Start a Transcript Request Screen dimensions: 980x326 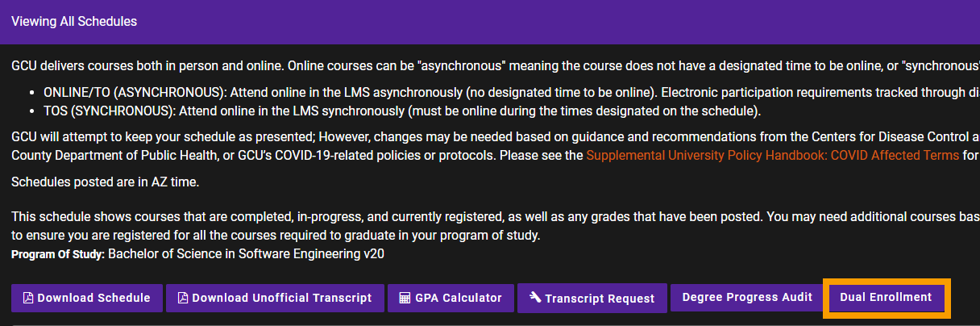click(x=600, y=299)
